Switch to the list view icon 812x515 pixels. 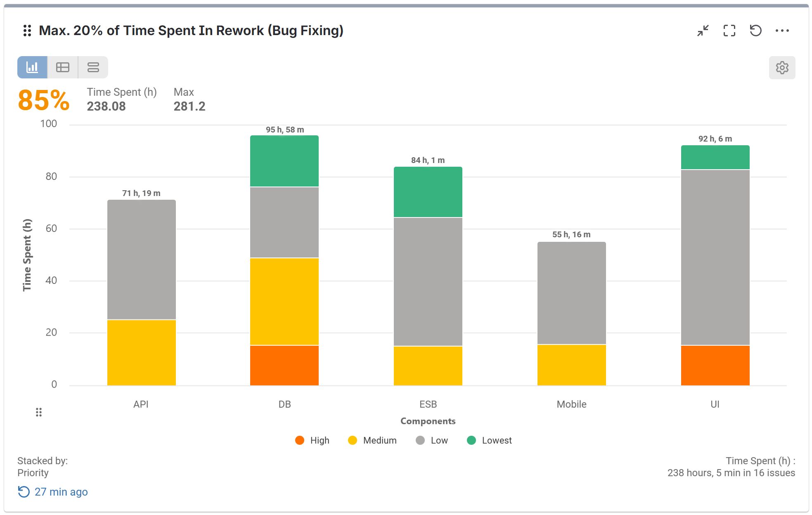(x=92, y=67)
